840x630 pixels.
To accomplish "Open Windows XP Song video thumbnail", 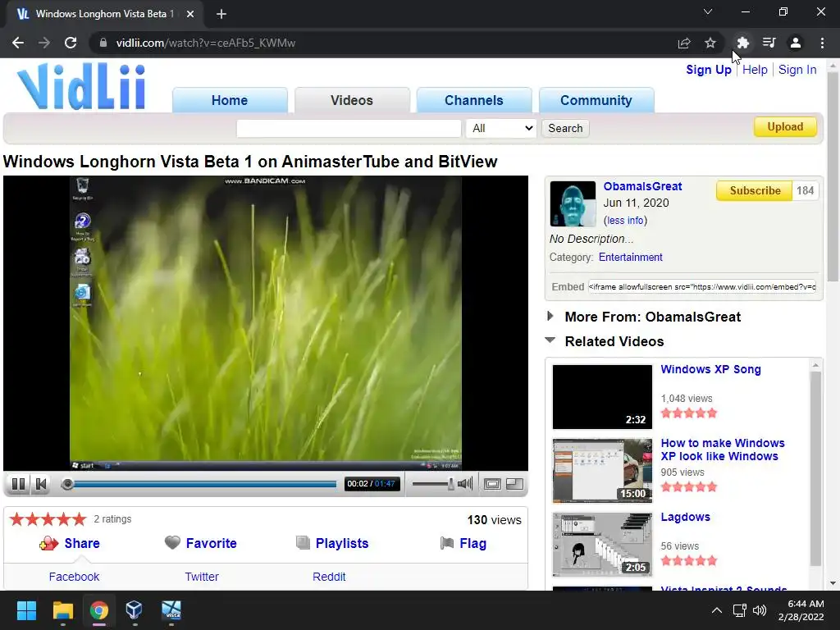I will (x=602, y=397).
